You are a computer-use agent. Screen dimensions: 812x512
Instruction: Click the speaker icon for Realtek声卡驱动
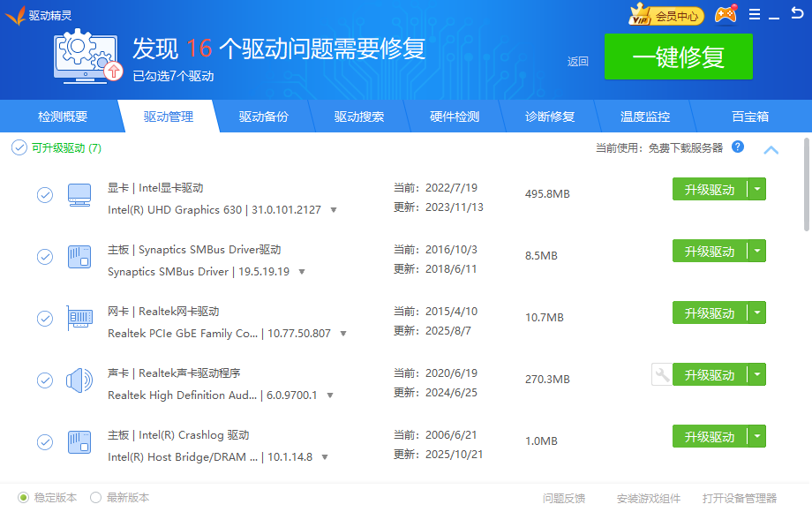(x=79, y=380)
